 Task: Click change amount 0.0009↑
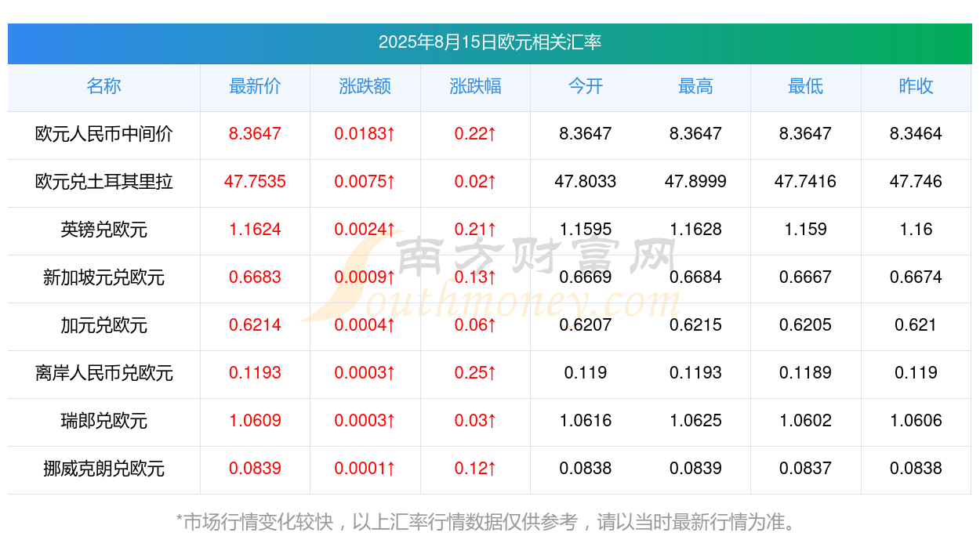[365, 277]
